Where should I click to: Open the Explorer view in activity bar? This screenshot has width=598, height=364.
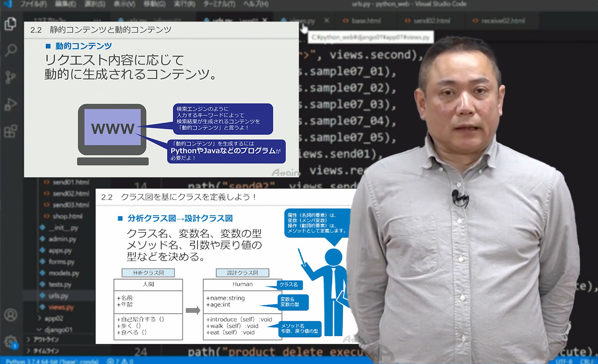(10, 24)
